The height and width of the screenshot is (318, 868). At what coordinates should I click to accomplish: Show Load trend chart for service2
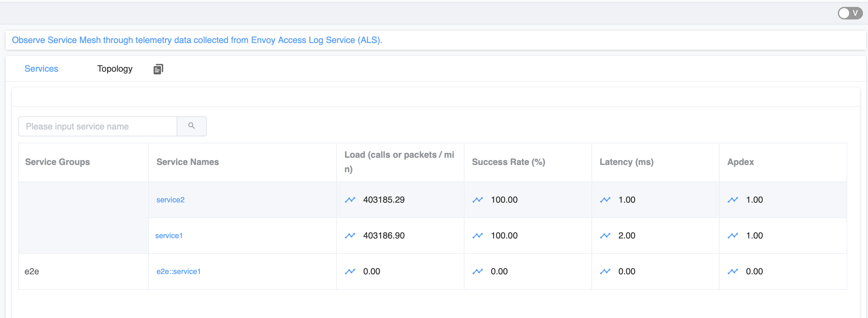[350, 200]
